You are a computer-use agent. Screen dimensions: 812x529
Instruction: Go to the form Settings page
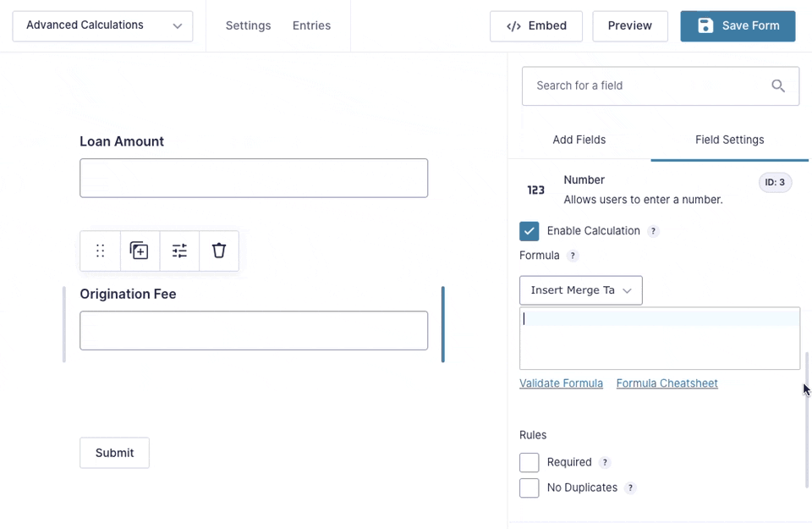pos(248,25)
